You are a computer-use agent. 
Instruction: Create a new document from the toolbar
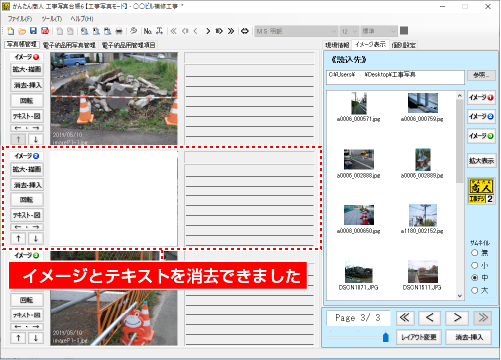[11, 31]
